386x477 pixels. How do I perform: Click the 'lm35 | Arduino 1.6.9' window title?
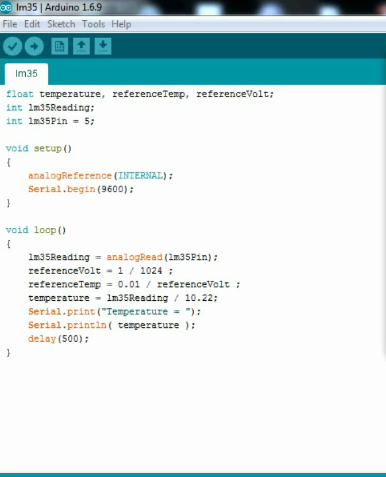[59, 7]
